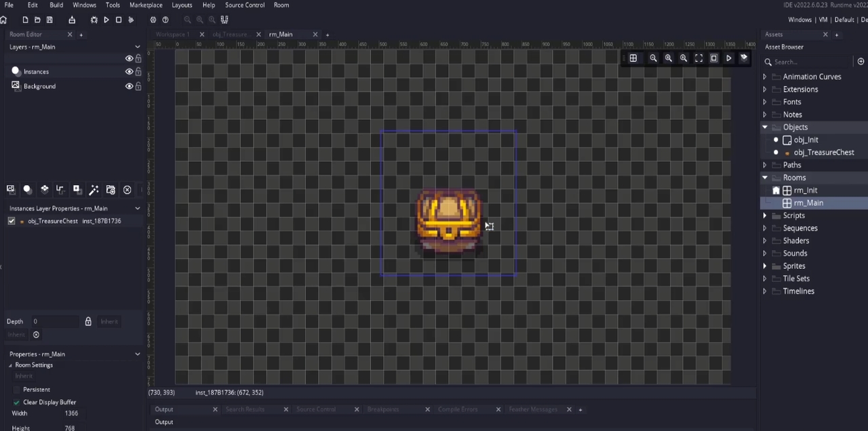Hide the Background layer eye icon

coord(129,86)
